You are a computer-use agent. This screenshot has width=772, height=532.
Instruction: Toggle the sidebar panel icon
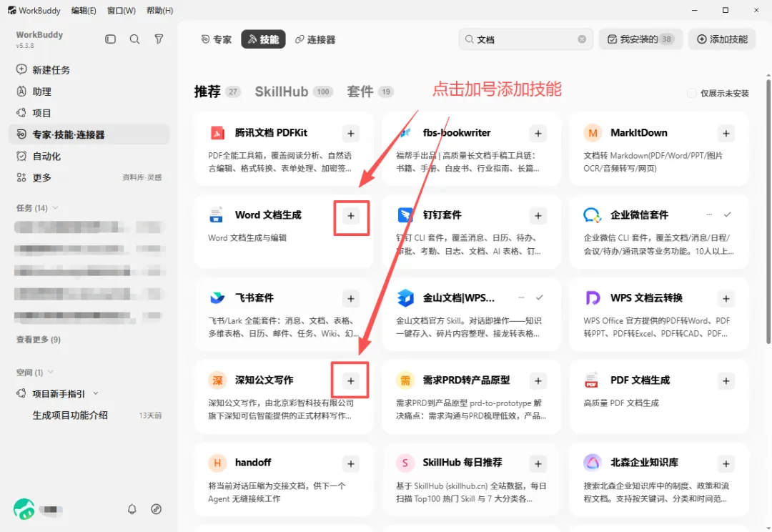click(110, 39)
